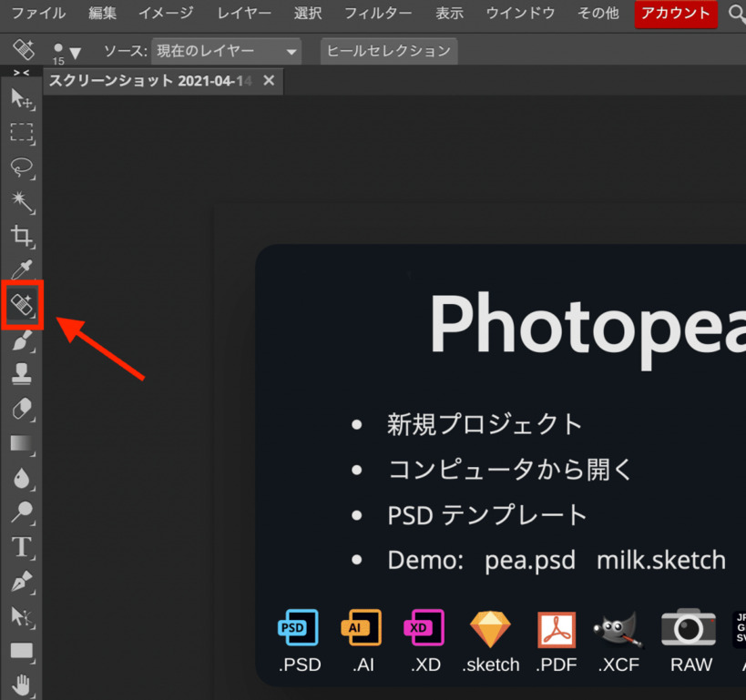Viewport: 746px width, 700px height.
Task: Click the red アカウント button
Action: coord(676,14)
